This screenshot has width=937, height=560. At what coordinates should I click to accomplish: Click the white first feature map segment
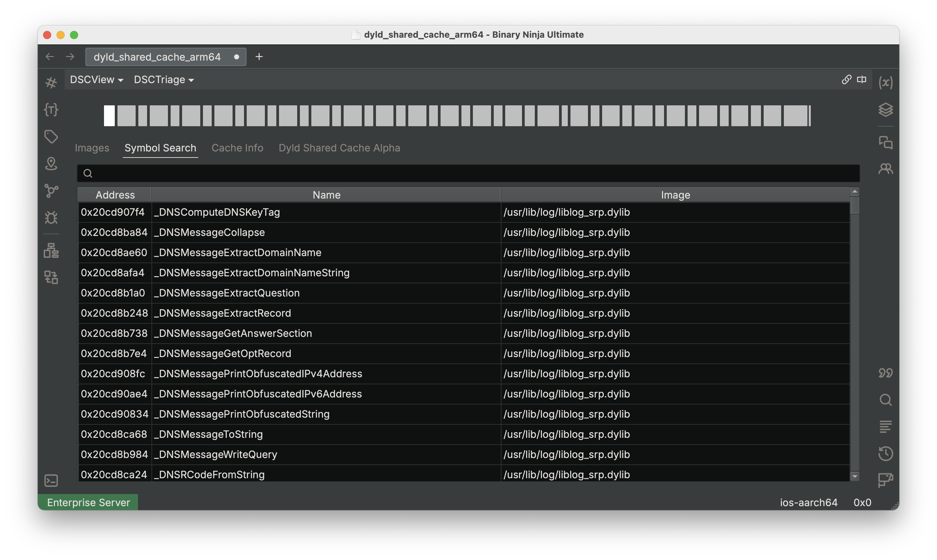tap(109, 115)
